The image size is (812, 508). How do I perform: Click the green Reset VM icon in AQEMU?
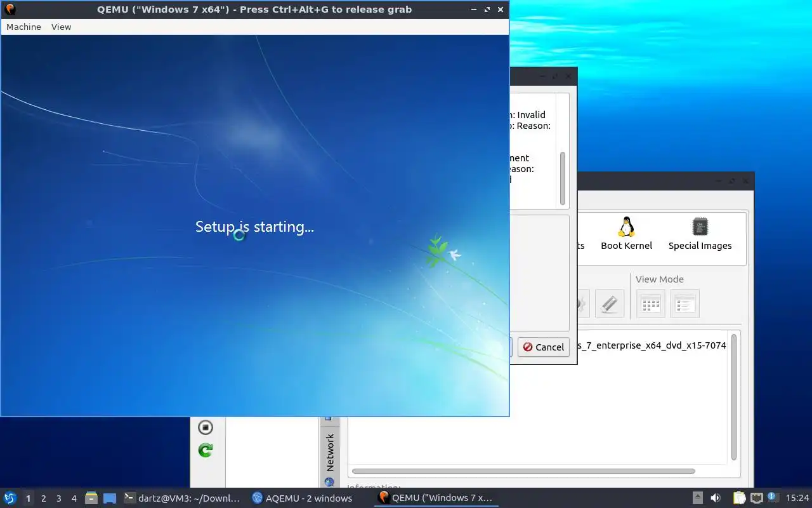tap(206, 450)
